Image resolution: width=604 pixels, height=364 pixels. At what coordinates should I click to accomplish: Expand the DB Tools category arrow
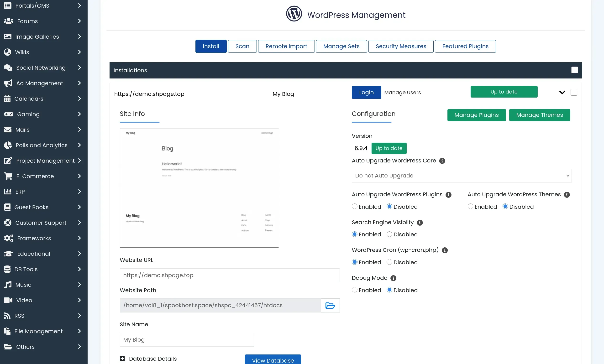click(x=79, y=269)
